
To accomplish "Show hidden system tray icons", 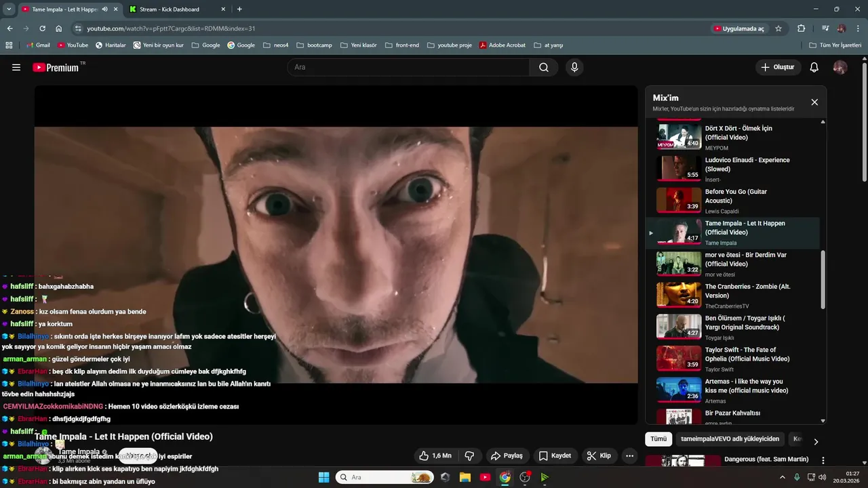I will pos(783,477).
